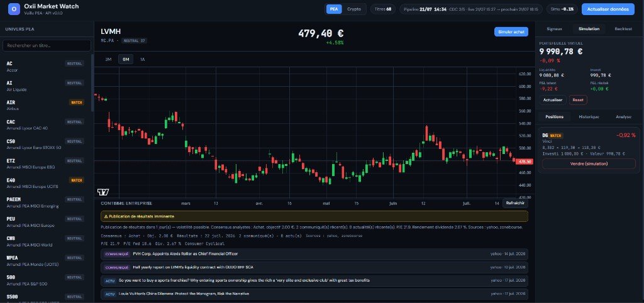Open Louis Vuitton's China Dilemma article
Screen dimensions: 644x303
314,294
